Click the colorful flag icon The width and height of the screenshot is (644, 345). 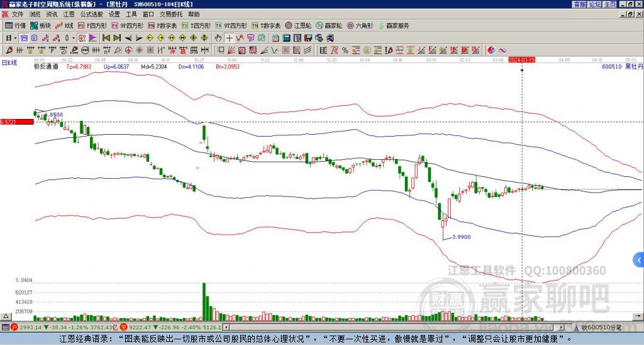93,38
